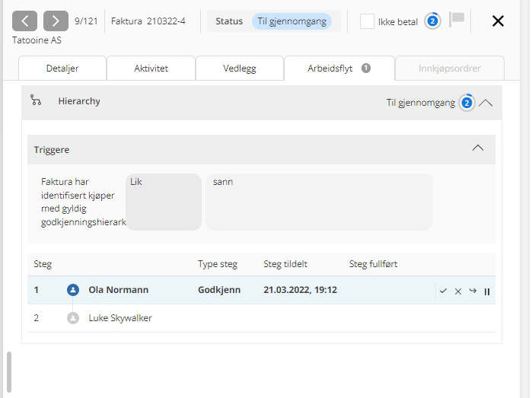Click Ola Normann's user avatar
The height and width of the screenshot is (398, 532).
(73, 290)
